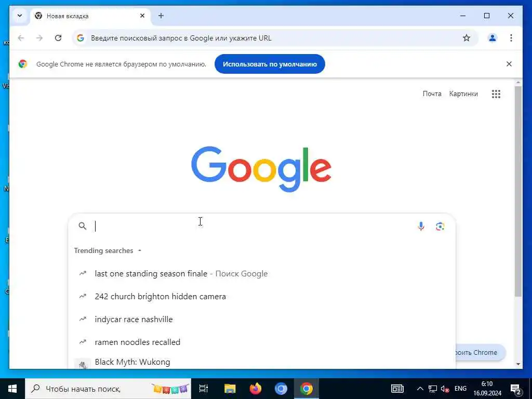Open Google Lens image search icon
This screenshot has width=532, height=399.
pos(440,227)
